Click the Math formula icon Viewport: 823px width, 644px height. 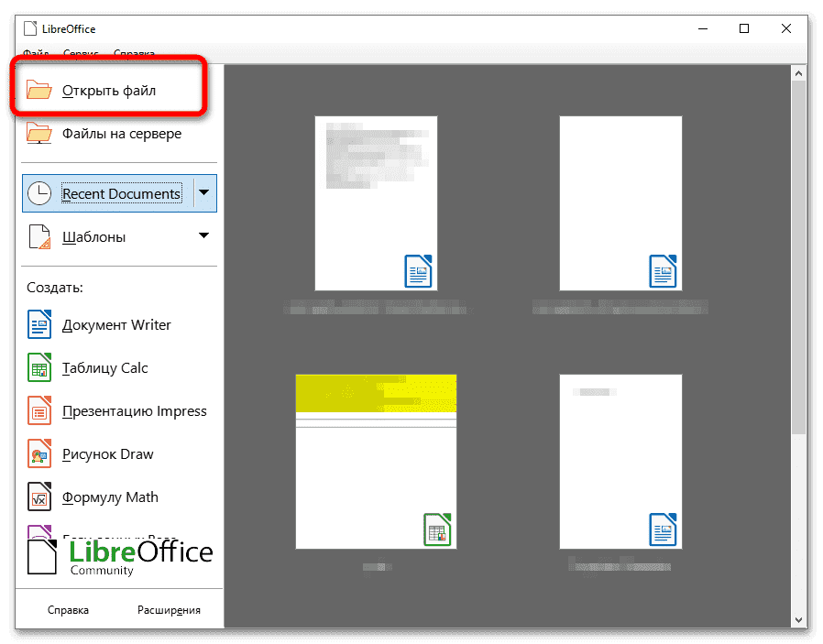(x=39, y=497)
